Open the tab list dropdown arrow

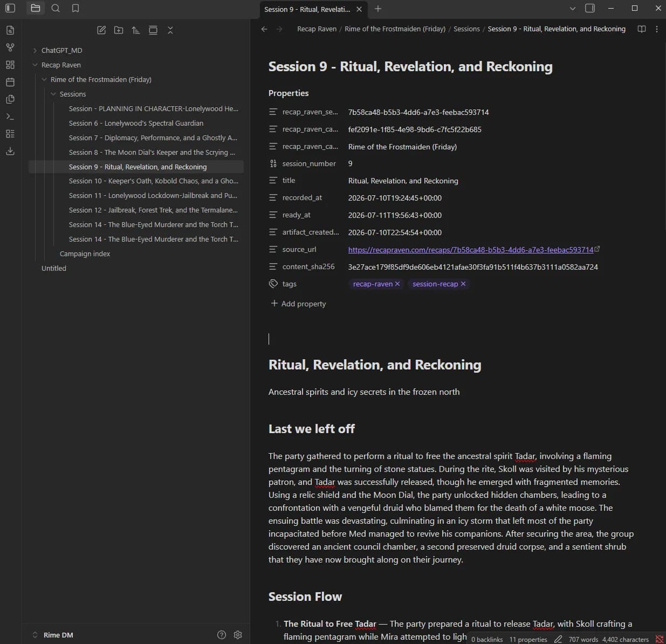(x=573, y=8)
